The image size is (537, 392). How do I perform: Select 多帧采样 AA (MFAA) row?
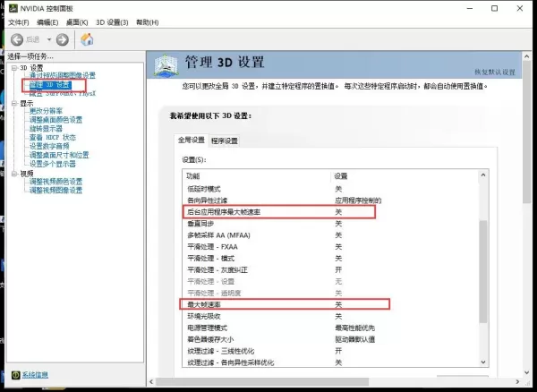330,235
